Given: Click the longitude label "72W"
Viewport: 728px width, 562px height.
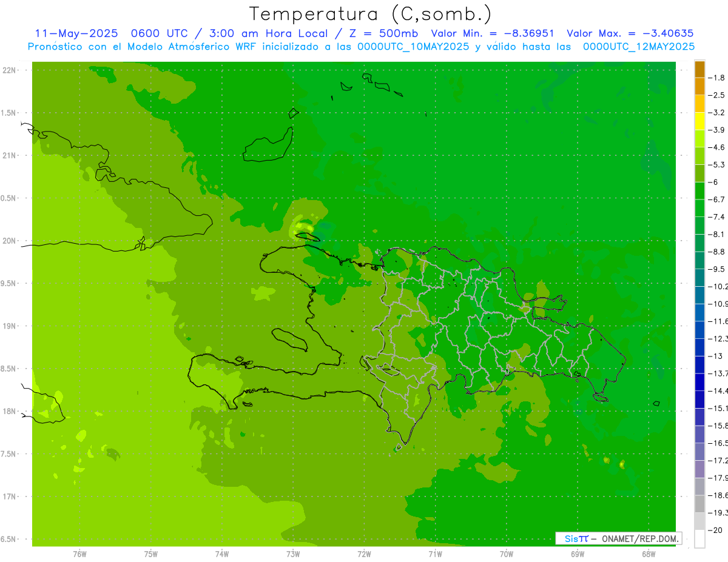Looking at the screenshot, I should click(x=364, y=554).
